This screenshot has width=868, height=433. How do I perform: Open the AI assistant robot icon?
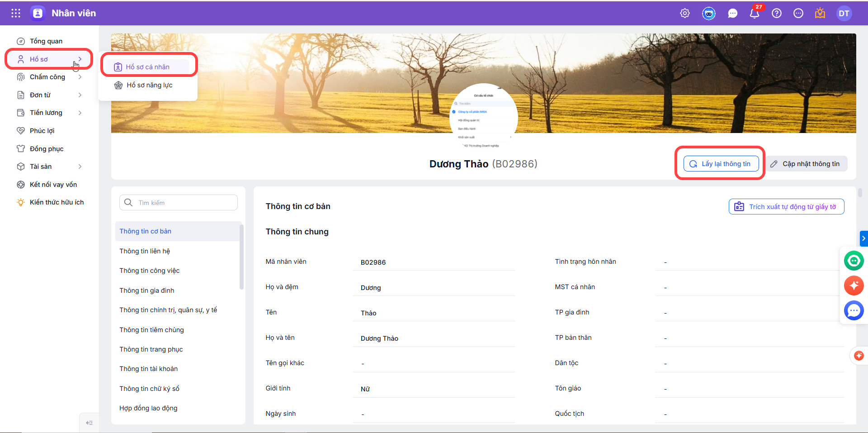709,14
